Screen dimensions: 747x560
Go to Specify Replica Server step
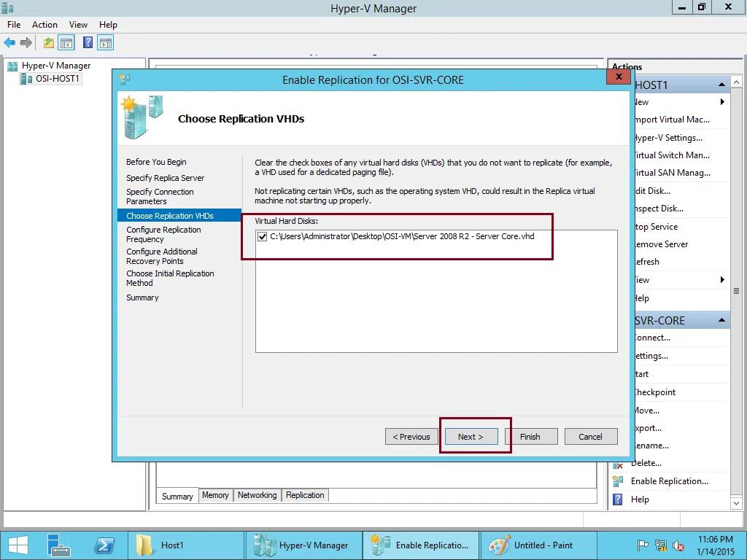click(166, 178)
